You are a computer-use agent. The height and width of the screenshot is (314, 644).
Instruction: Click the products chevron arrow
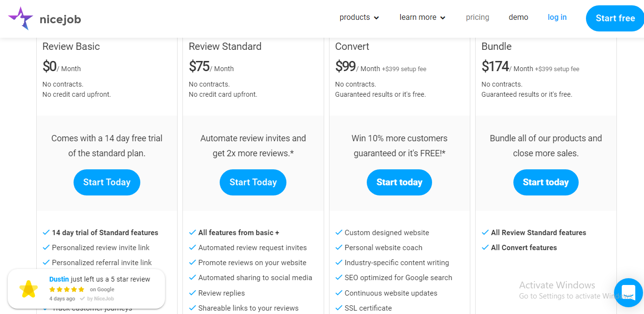[x=376, y=18]
